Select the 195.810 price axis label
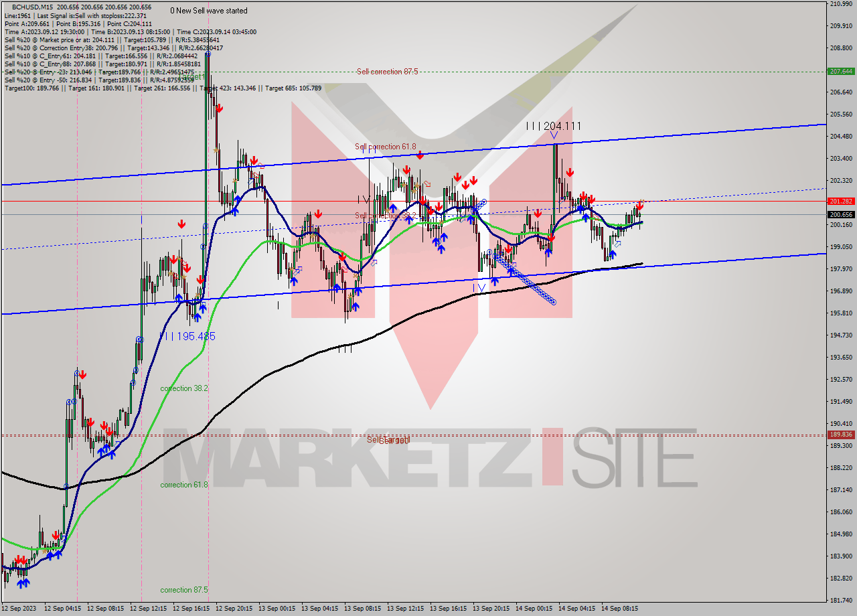Image resolution: width=857 pixels, height=616 pixels. pos(841,313)
